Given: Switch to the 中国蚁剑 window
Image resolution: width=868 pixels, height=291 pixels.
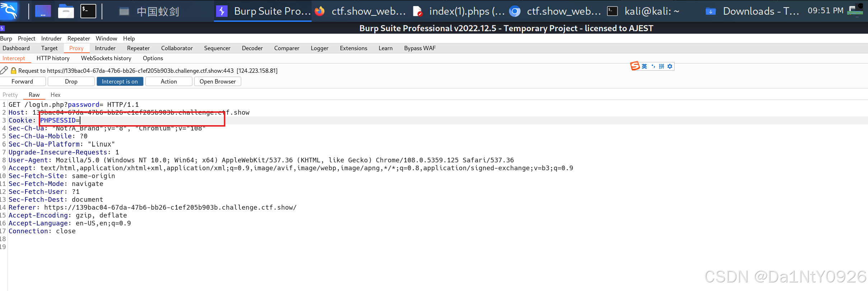Looking at the screenshot, I should (x=149, y=11).
